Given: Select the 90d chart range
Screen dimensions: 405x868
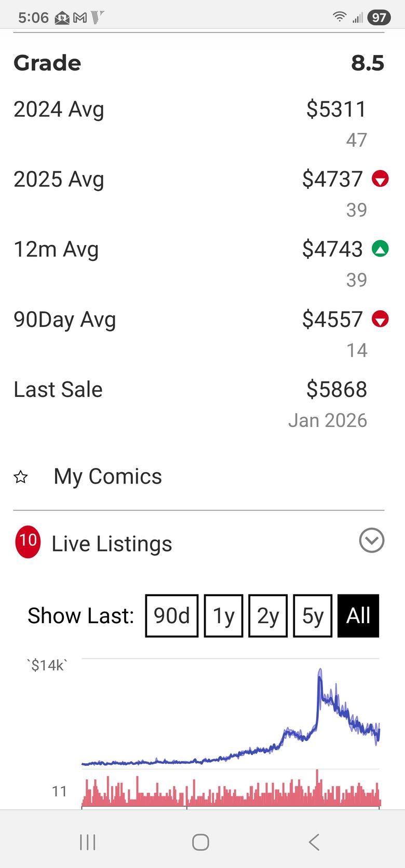Looking at the screenshot, I should (172, 616).
